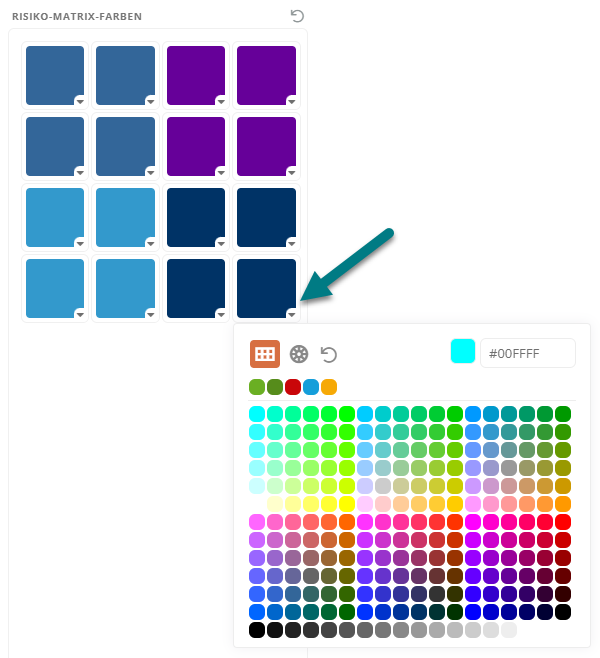This screenshot has width=600, height=658.
Task: Select the top-left cyan palette swatch
Action: pyautogui.click(x=257, y=414)
